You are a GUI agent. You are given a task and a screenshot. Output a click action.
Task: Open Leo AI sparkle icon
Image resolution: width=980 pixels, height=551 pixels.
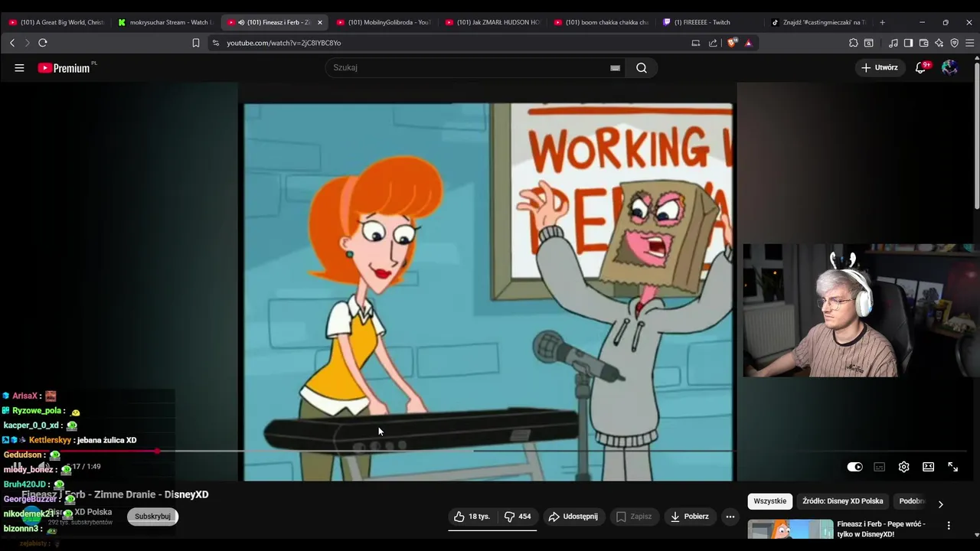(x=939, y=43)
